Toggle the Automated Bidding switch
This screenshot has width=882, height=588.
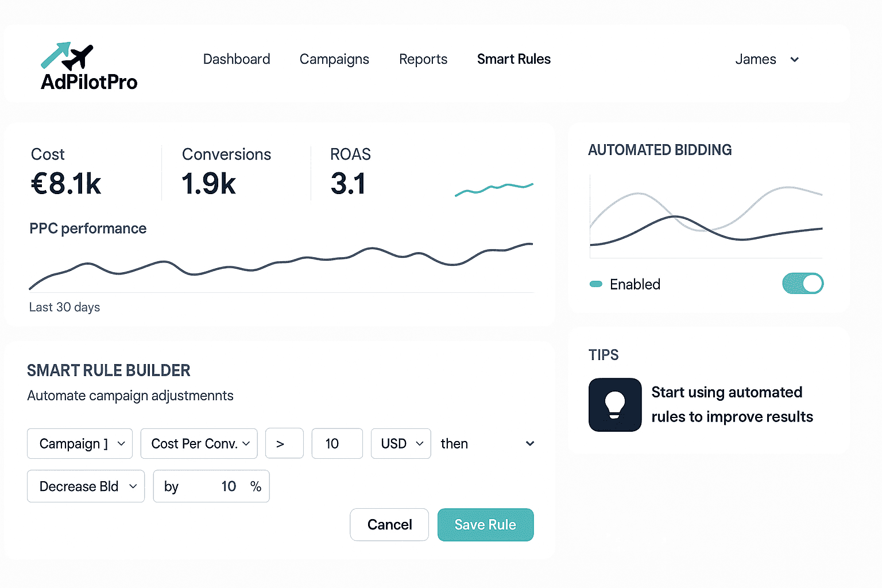coord(803,284)
